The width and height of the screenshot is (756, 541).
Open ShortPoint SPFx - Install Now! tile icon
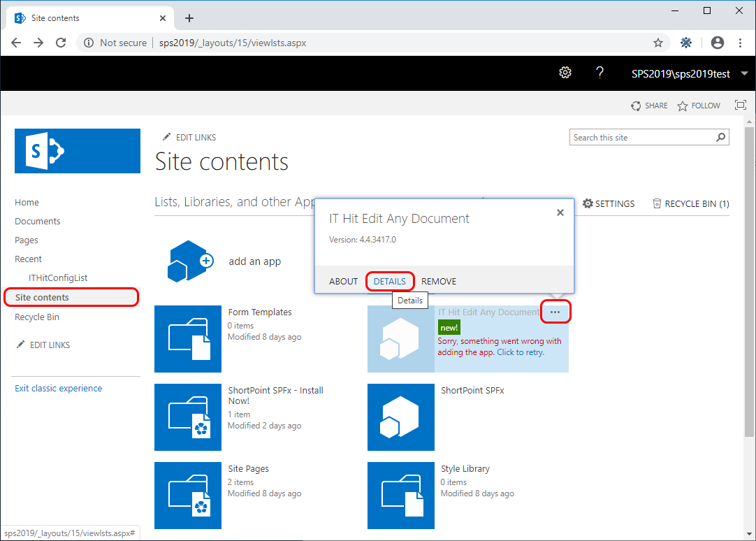pos(187,417)
